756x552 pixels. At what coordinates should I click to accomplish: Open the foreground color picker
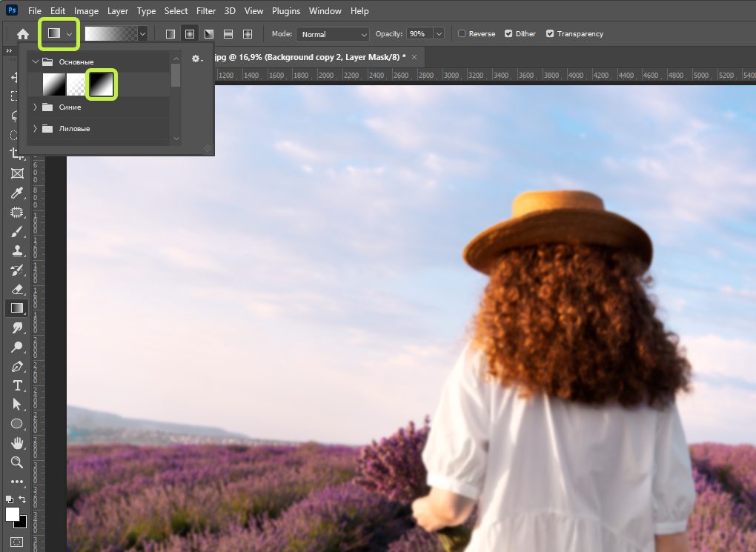(13, 514)
